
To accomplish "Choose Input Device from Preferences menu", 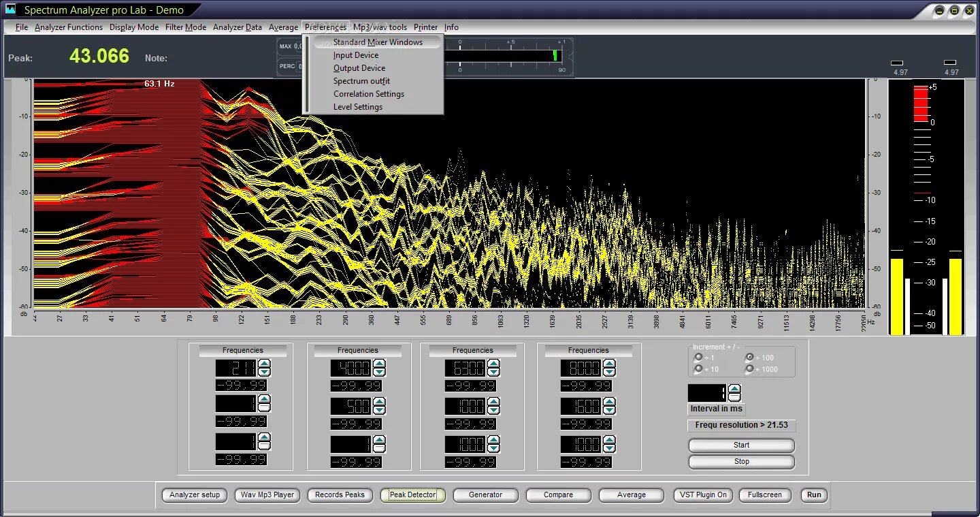I will [356, 55].
